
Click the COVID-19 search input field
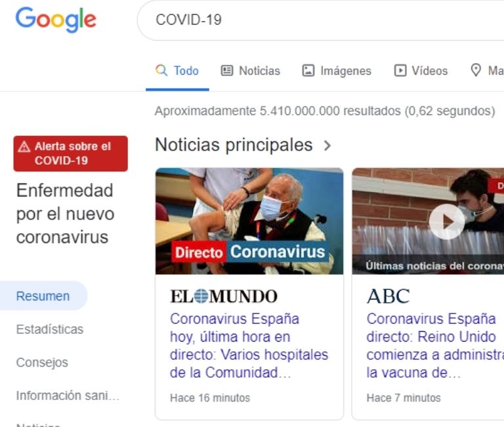[320, 20]
